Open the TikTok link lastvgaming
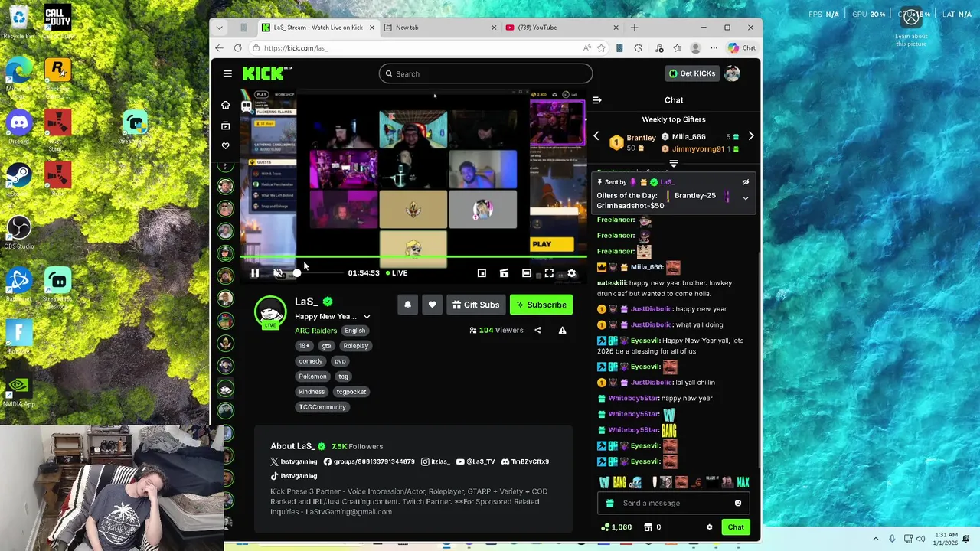The image size is (980, 551). click(294, 476)
